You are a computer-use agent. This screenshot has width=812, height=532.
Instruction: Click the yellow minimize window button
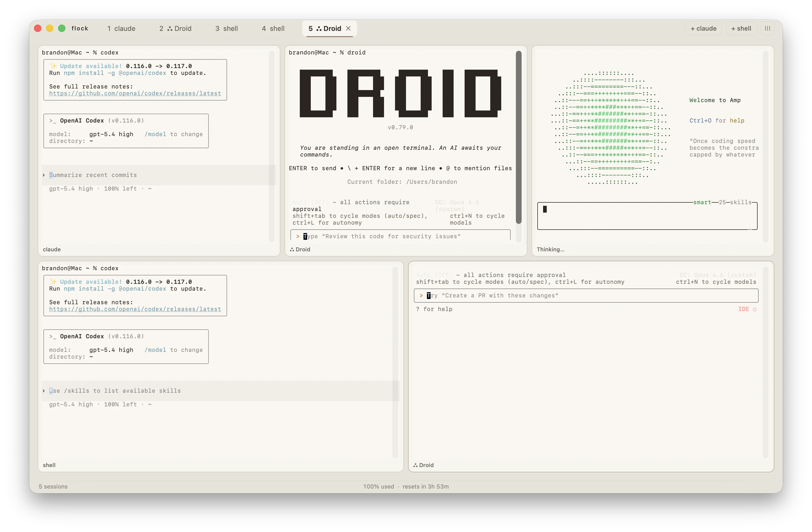pyautogui.click(x=50, y=28)
